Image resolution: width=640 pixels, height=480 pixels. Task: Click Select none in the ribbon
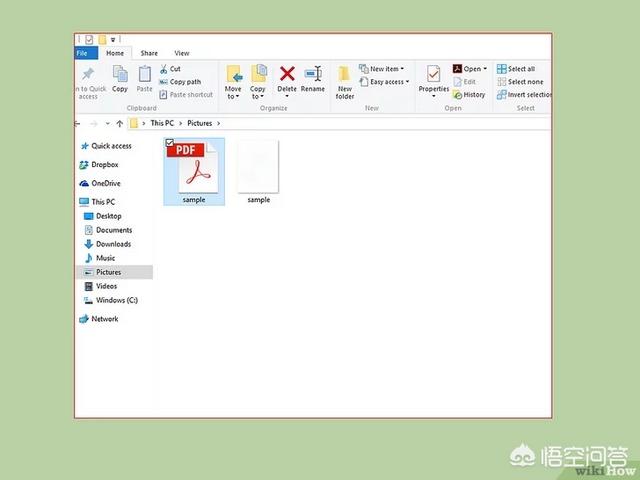coord(520,82)
